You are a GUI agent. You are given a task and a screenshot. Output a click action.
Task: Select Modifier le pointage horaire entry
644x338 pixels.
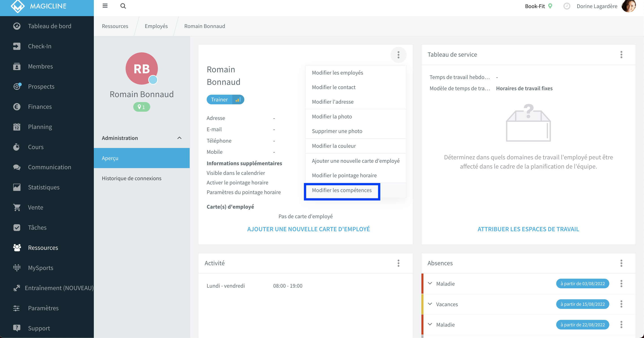[x=344, y=175]
